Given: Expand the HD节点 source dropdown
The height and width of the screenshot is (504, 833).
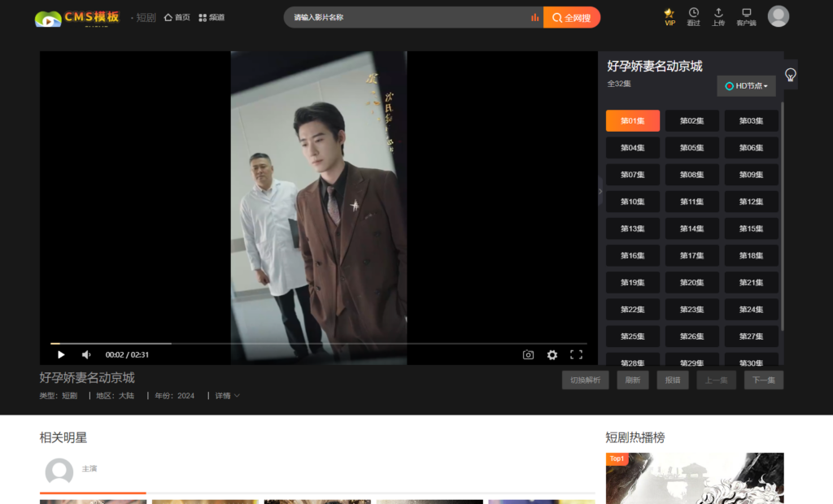Looking at the screenshot, I should (x=747, y=86).
